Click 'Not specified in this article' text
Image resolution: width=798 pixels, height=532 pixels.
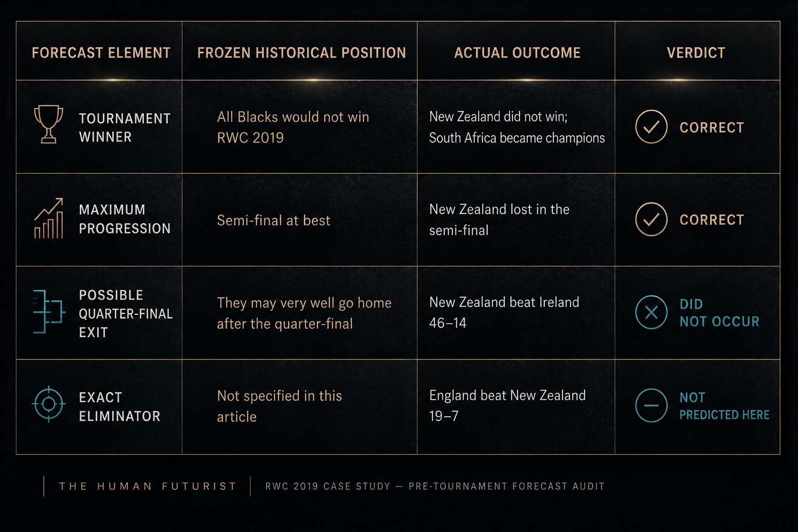point(279,406)
